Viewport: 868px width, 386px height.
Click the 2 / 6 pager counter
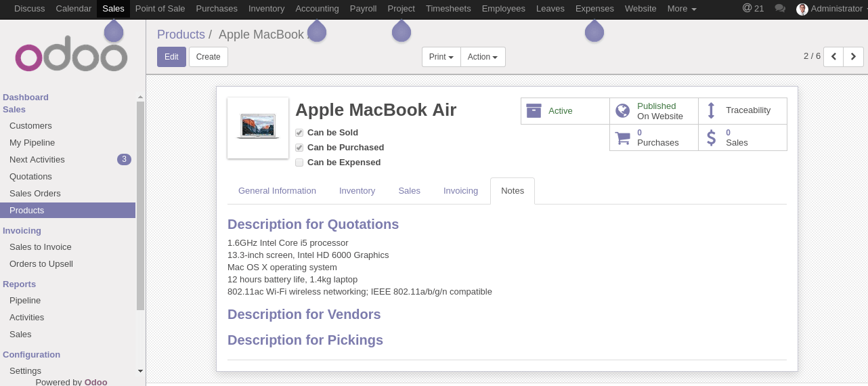812,56
